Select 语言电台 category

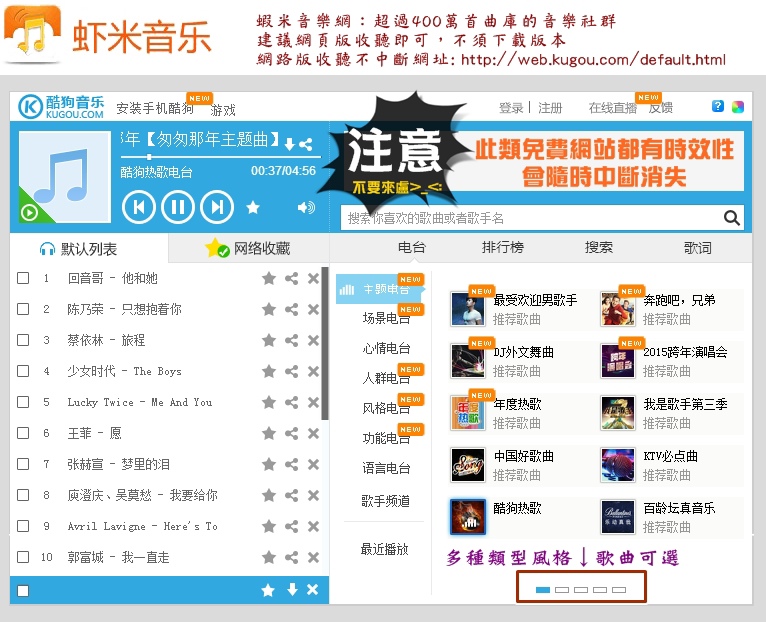pos(386,468)
